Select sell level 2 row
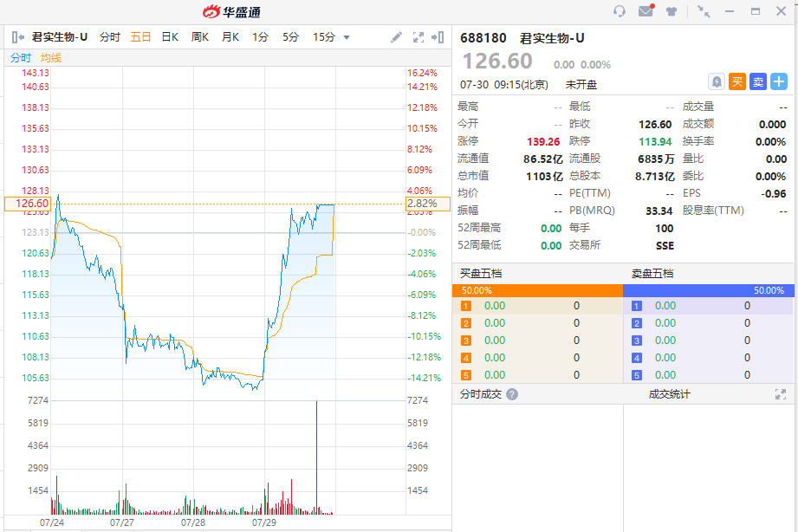 pyautogui.click(x=709, y=323)
